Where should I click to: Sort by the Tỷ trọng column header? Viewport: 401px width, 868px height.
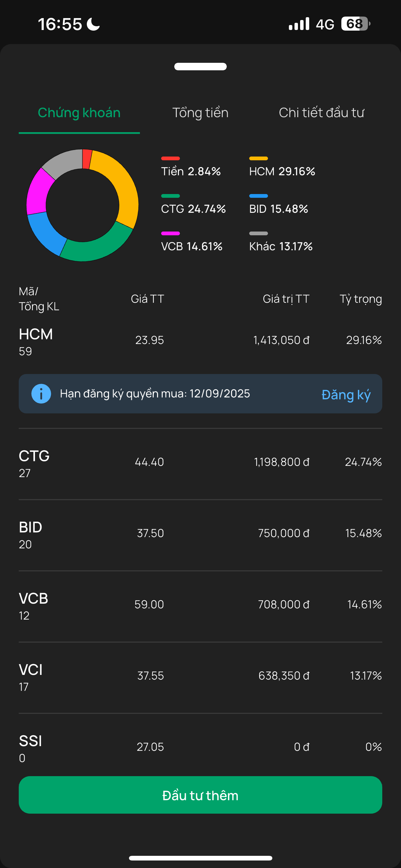tap(361, 299)
